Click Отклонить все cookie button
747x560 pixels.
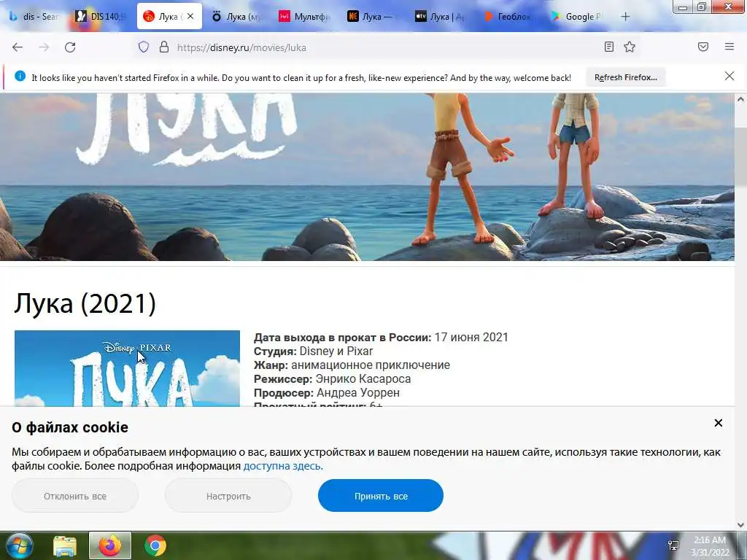(x=75, y=496)
